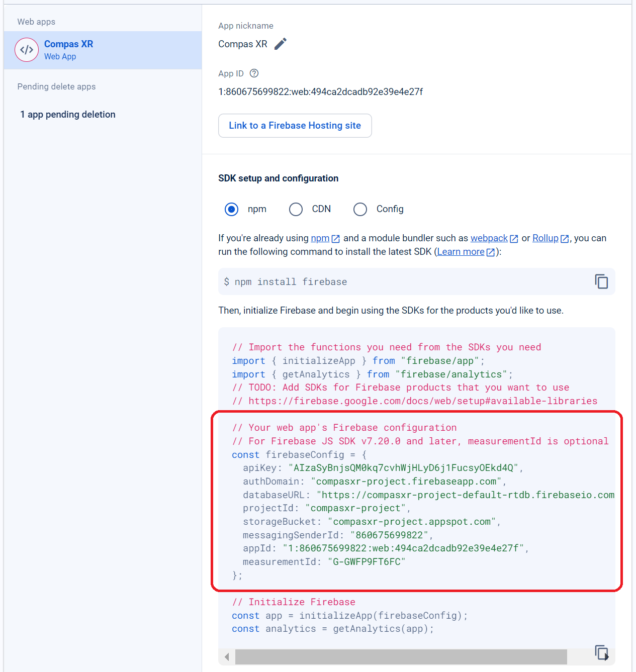Click the npm hyperlink in the description

click(320, 238)
